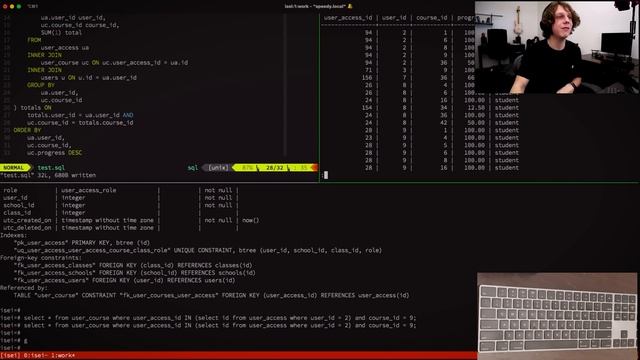Click the course_id 34 result cell
The width and height of the screenshot is (640, 360).
[443, 108]
